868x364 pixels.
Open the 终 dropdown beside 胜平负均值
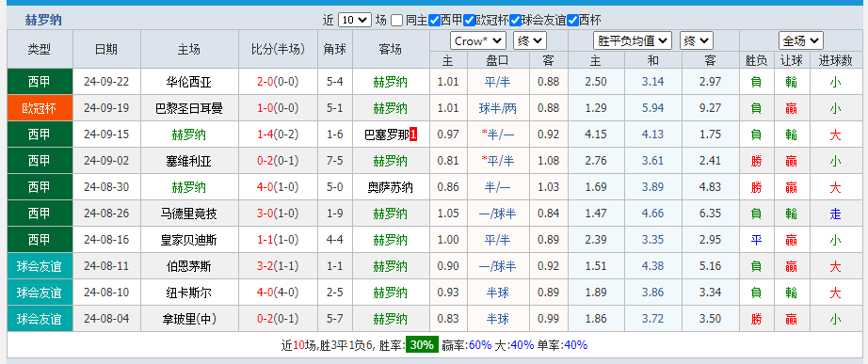coord(697,41)
